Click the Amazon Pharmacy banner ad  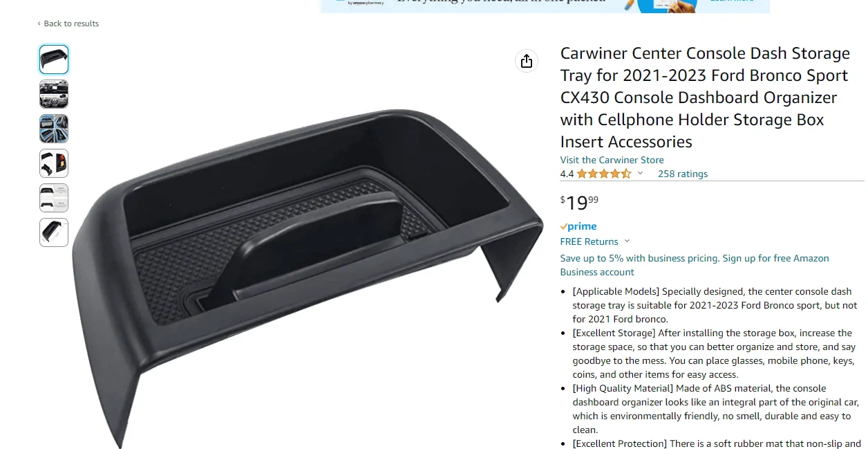[545, 6]
